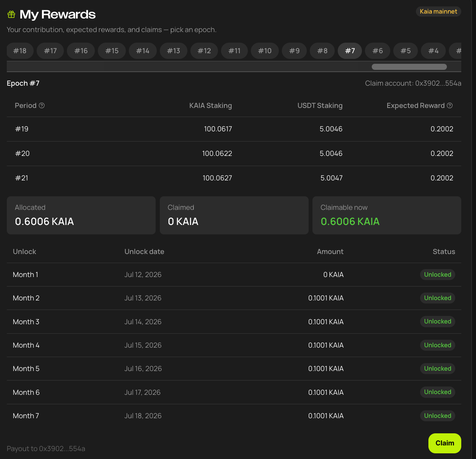Screen dimensions: 476x459
Task: Open epoch #8 chip
Action: tap(322, 51)
